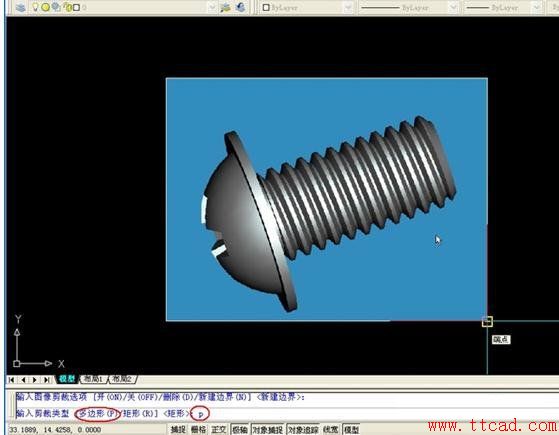Viewport: 559px width, 435px height.
Task: Expand the layer selection dropdown
Action: pyautogui.click(x=212, y=7)
